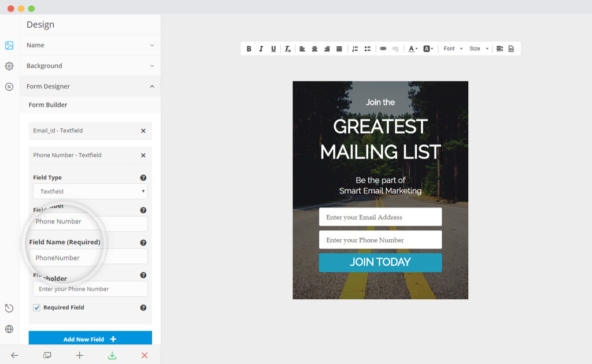Open the settings gear in the left sidebar
Screen dimensions: 592x364
coord(9,66)
